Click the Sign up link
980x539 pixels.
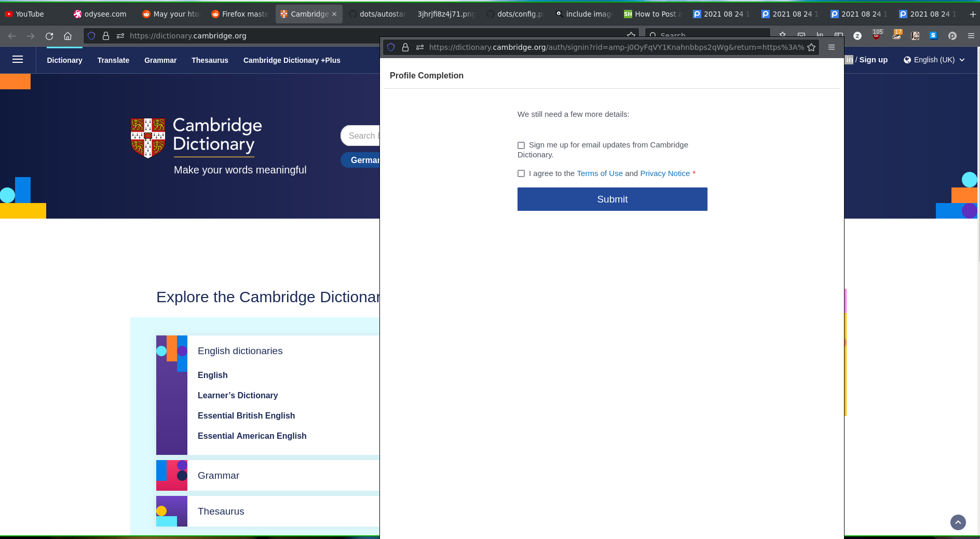(873, 60)
